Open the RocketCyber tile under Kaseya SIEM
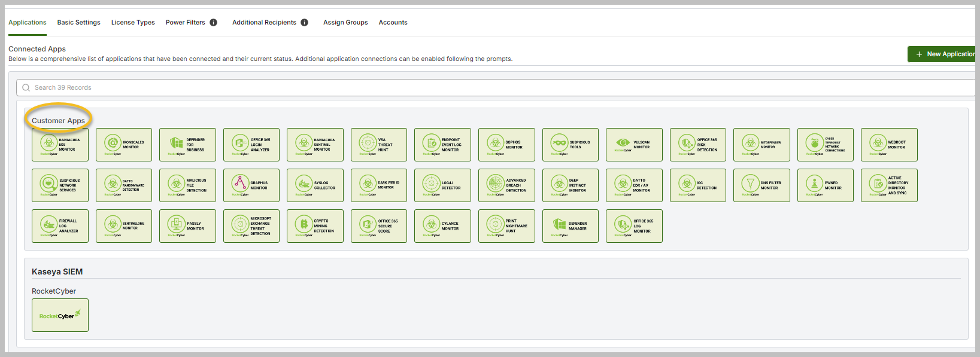This screenshot has width=980, height=357. pyautogui.click(x=60, y=315)
